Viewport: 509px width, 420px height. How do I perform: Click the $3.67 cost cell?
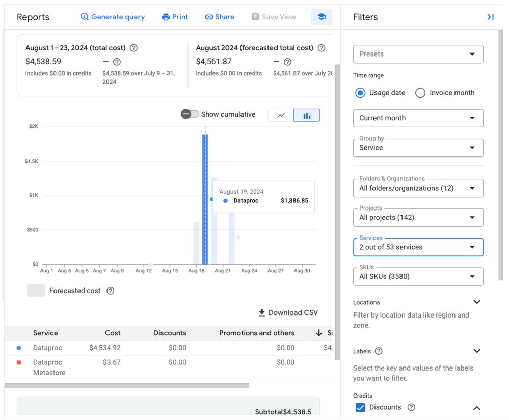pyautogui.click(x=112, y=362)
